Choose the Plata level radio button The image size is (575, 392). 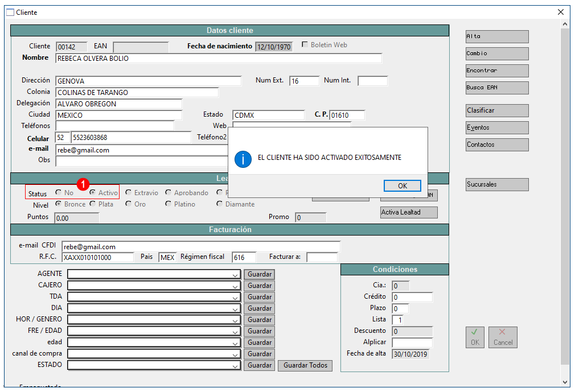point(92,204)
